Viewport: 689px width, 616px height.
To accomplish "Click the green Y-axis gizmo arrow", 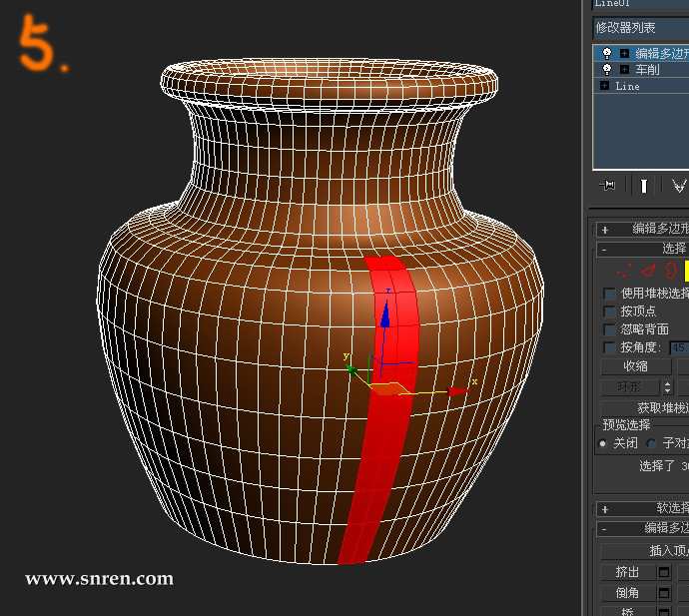I will click(x=351, y=370).
